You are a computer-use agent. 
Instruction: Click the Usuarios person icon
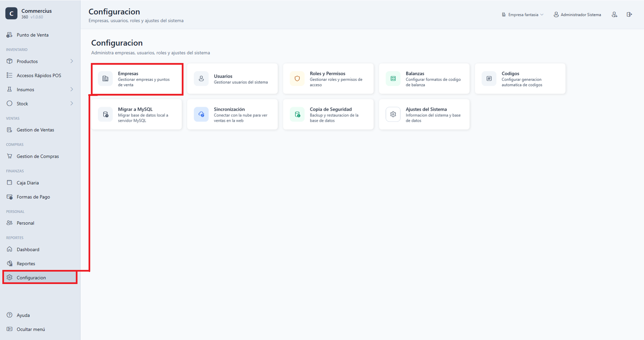[201, 79]
